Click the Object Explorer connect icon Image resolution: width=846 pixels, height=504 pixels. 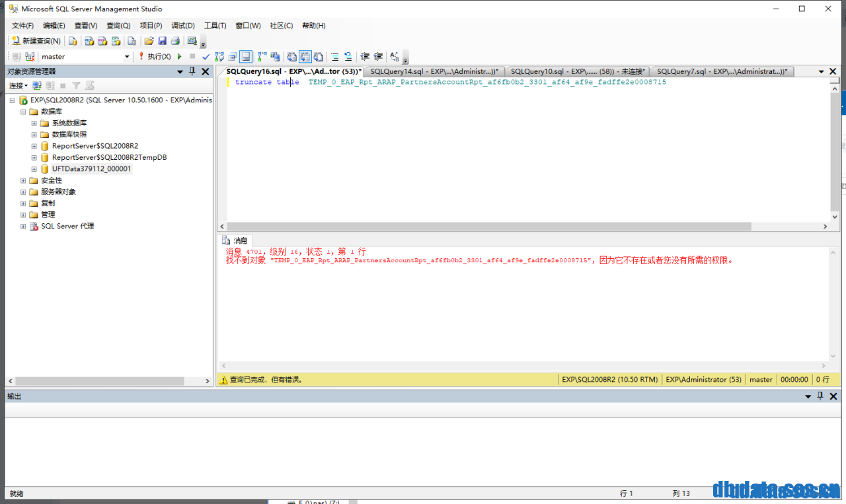pyautogui.click(x=37, y=86)
